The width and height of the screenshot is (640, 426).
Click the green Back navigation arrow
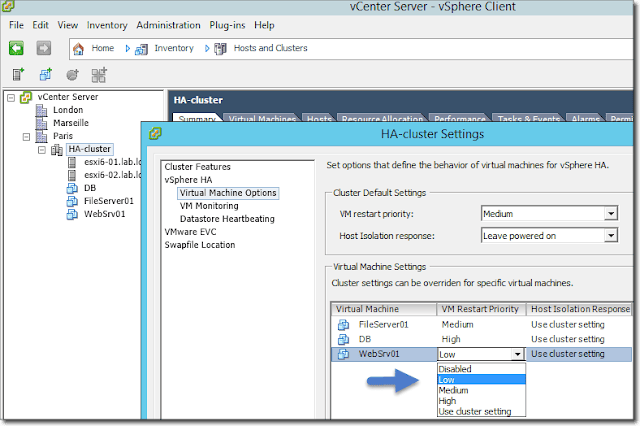[16, 48]
